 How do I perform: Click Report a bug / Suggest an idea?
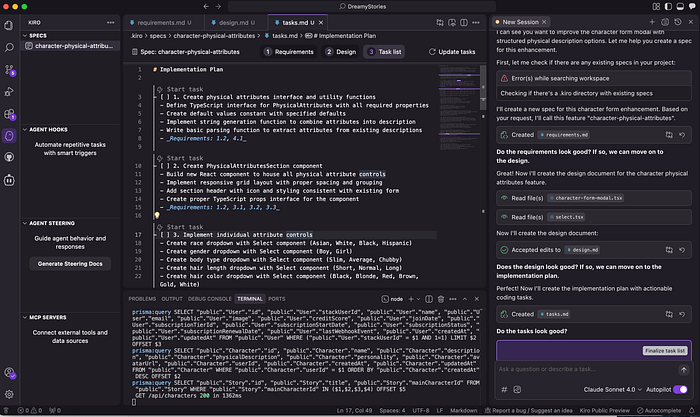click(529, 410)
